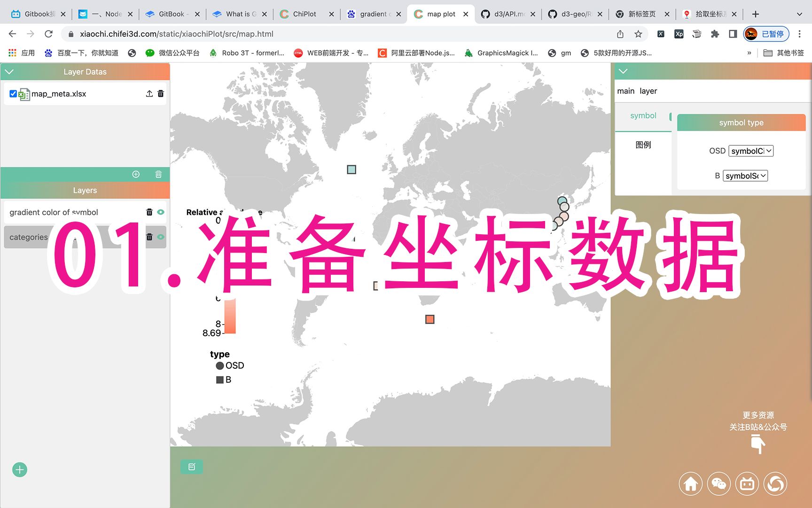The height and width of the screenshot is (508, 812).
Task: Open the WEB前端开发 bookmark
Action: 331,53
